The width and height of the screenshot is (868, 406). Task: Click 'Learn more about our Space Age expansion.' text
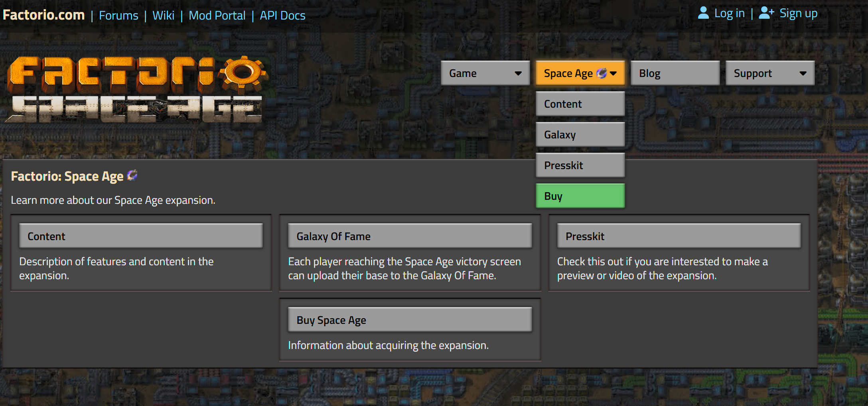click(113, 200)
